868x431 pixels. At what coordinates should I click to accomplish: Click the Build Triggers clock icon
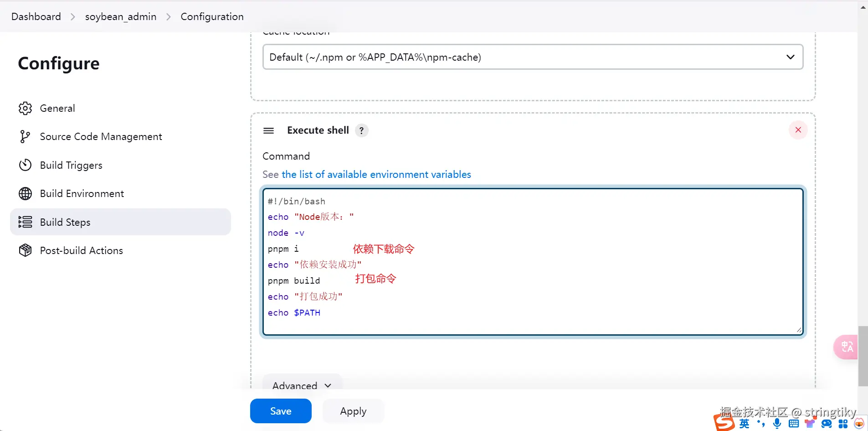pos(26,165)
